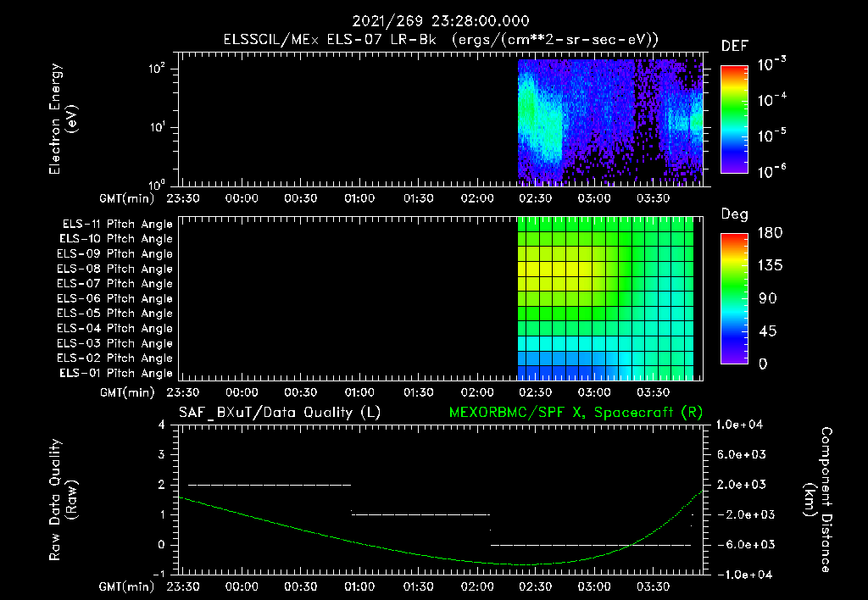This screenshot has width=868, height=600.
Task: Select the ELS-03 Pitch Angle row label
Action: click(x=114, y=344)
